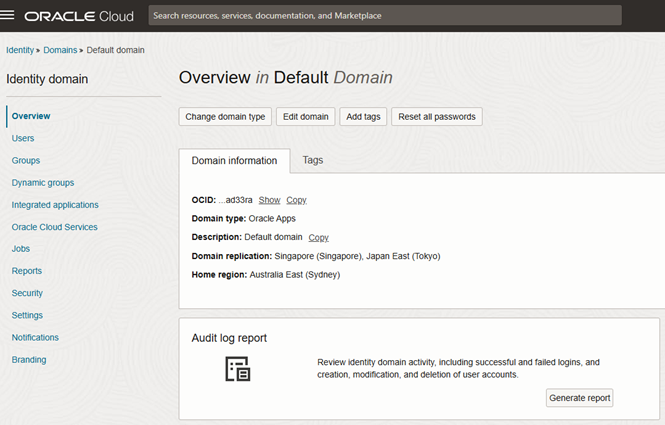The width and height of the screenshot is (665, 425).
Task: Click the audit log report icon
Action: point(238,369)
